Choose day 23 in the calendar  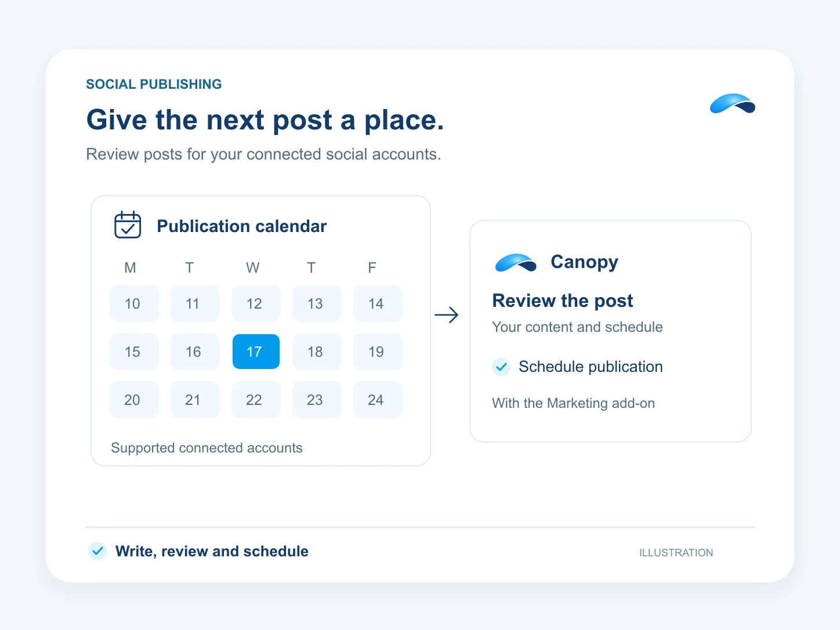point(317,400)
